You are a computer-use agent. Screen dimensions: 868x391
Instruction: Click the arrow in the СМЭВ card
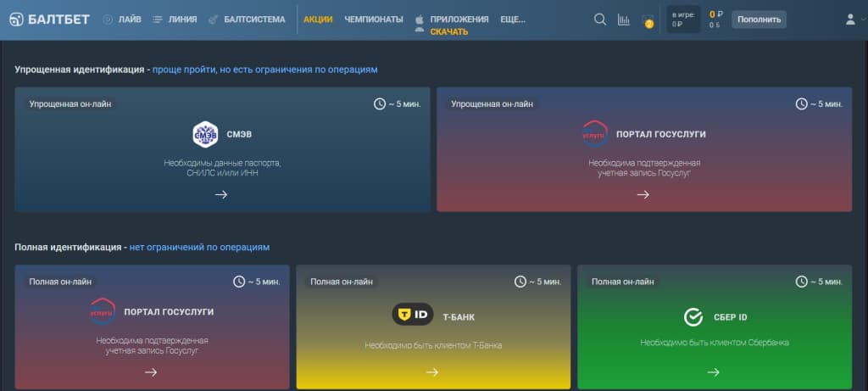pos(221,194)
